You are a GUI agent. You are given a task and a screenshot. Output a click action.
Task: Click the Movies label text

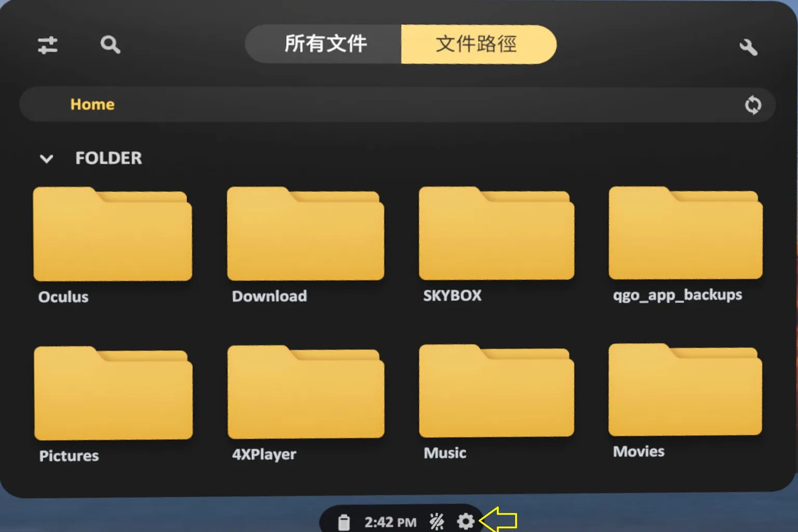[639, 451]
